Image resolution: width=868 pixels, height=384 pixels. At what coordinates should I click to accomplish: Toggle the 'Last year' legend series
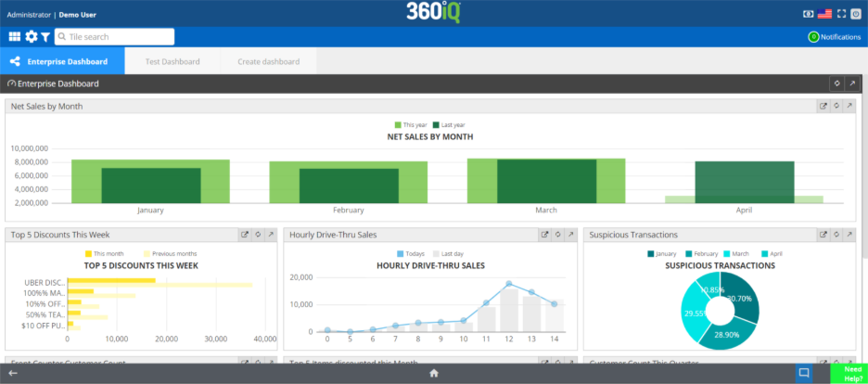tap(448, 124)
